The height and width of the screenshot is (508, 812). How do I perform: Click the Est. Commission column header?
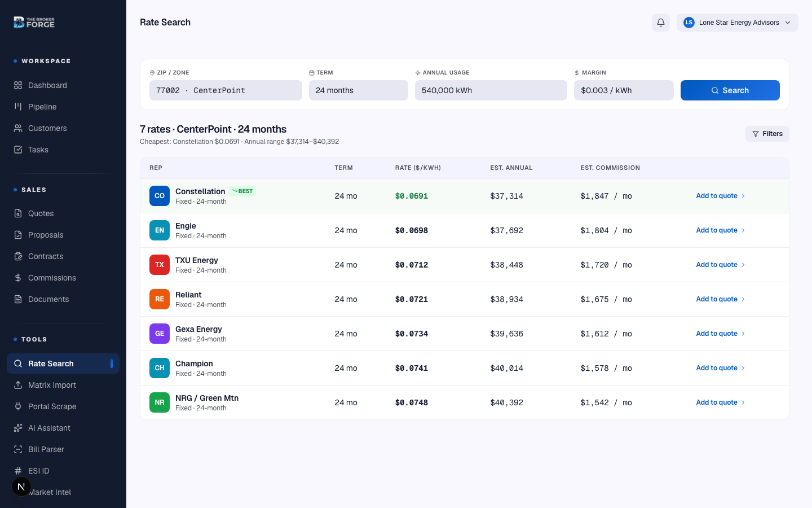pyautogui.click(x=610, y=168)
